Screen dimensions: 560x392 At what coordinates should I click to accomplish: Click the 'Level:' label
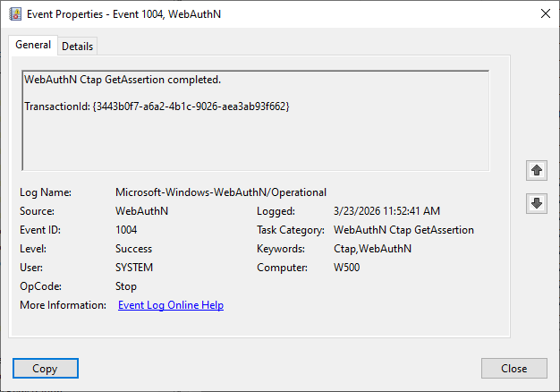(33, 249)
